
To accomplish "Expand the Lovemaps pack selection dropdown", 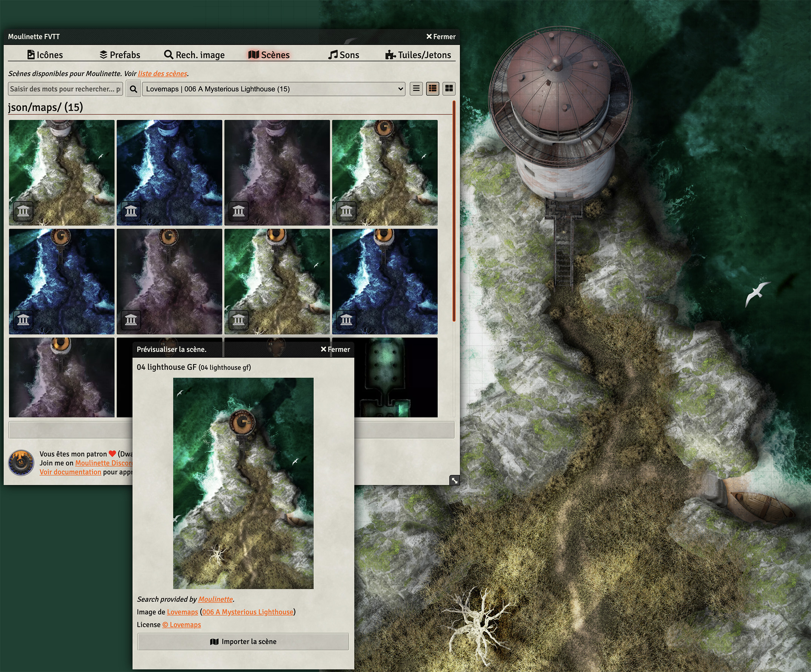I will tap(273, 89).
